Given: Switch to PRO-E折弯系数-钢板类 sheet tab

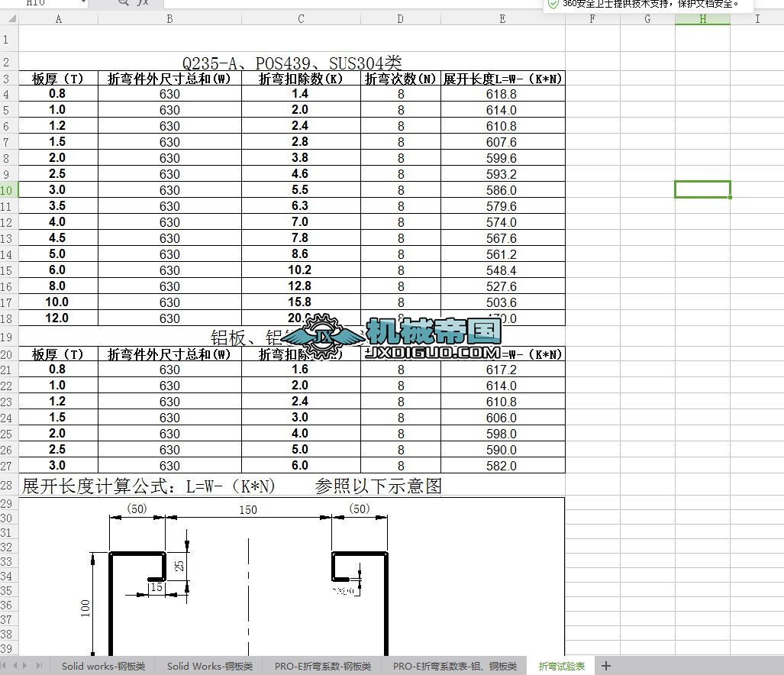Looking at the screenshot, I should [323, 666].
